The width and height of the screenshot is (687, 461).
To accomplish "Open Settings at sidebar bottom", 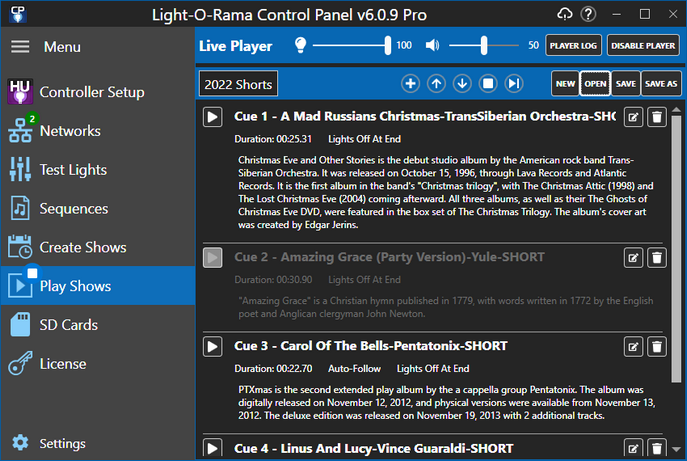I will tap(98, 443).
